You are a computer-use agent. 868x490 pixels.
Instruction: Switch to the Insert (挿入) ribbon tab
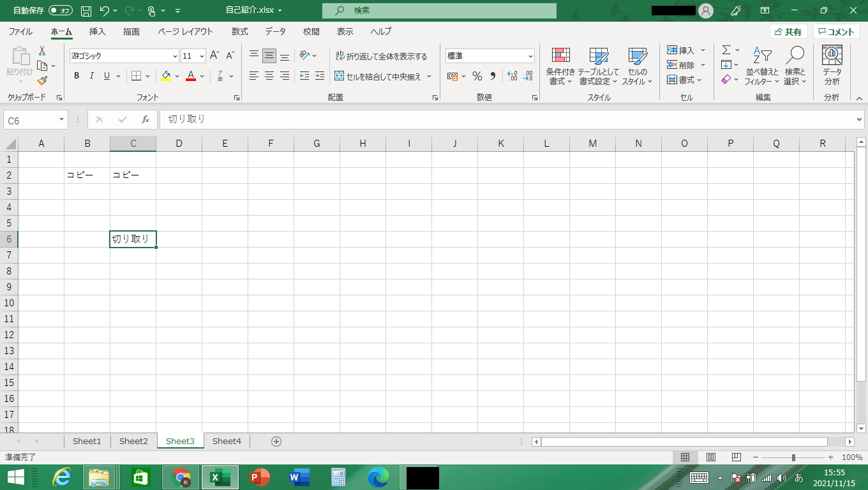tap(98, 31)
